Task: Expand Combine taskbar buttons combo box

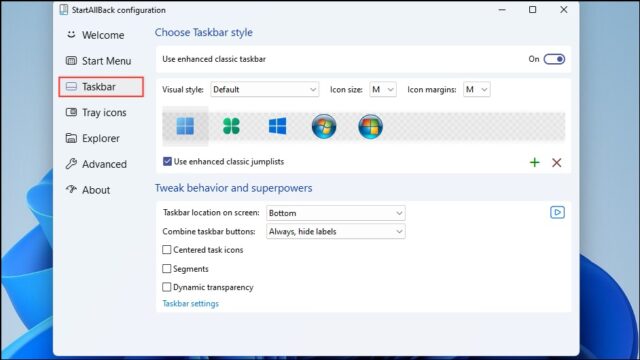Action: [336, 231]
